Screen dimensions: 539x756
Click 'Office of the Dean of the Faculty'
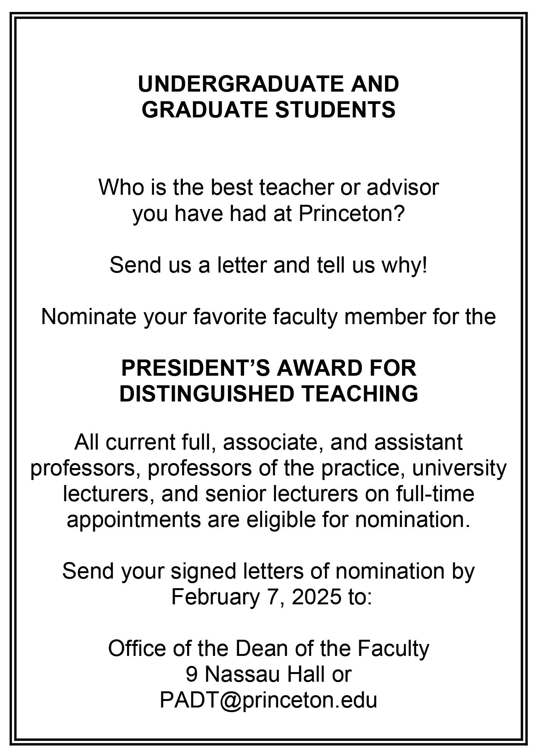click(269, 648)
